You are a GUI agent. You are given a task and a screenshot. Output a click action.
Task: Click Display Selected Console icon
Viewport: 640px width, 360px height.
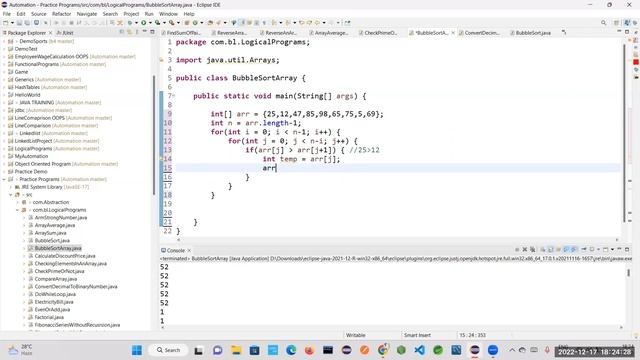tap(592, 249)
